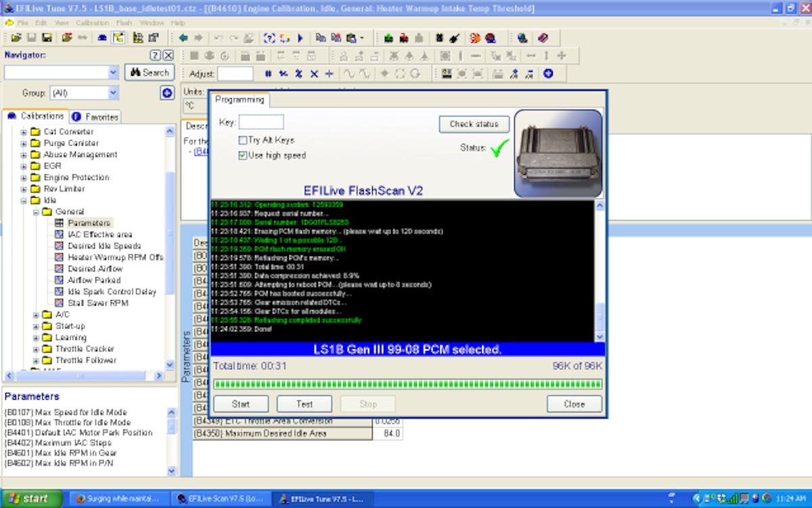Enable the Try Alt Keys checkbox
The height and width of the screenshot is (508, 812).
coord(242,140)
